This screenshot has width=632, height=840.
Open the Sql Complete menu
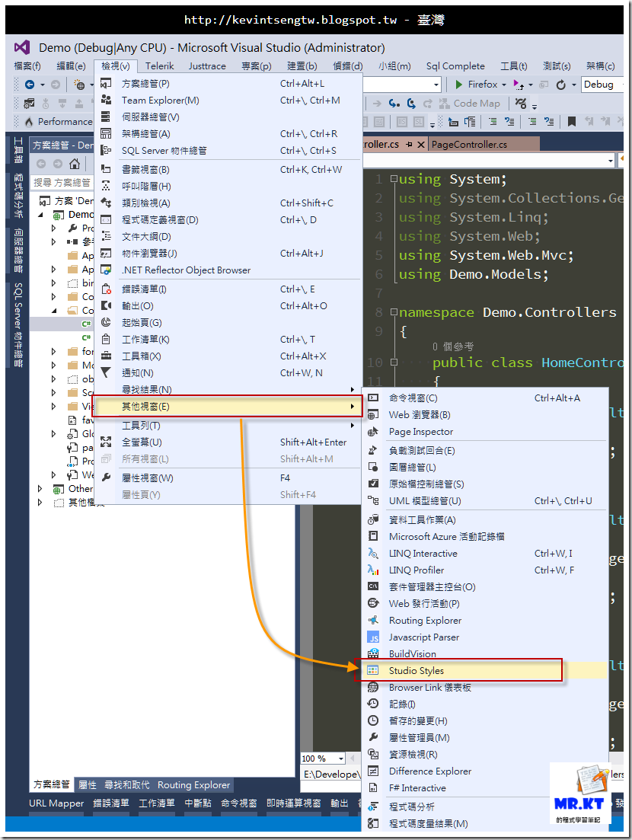click(455, 66)
